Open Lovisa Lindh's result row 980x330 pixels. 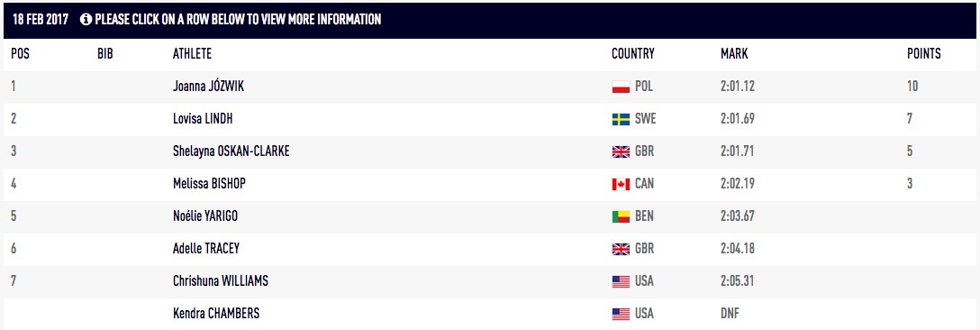(x=490, y=119)
